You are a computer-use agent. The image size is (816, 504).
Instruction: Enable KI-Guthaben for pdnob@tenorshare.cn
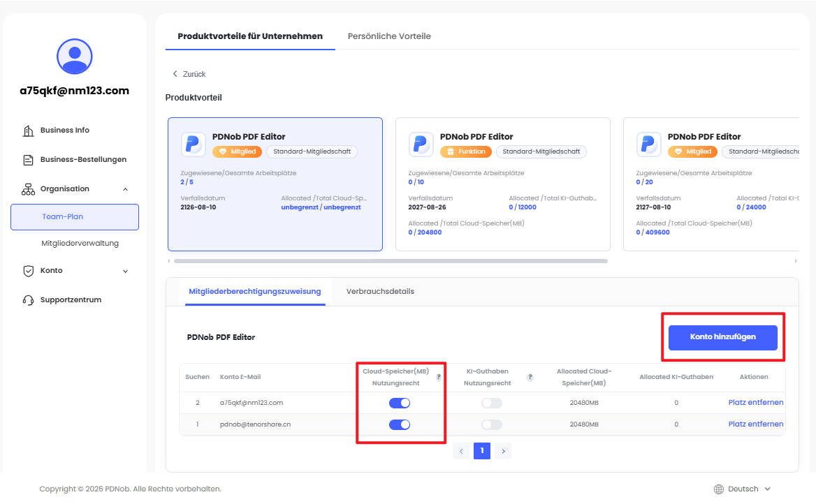(492, 425)
